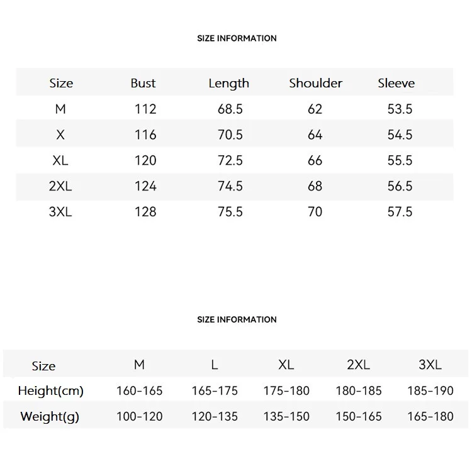Click the bust value 112
472x476 pixels.
(x=145, y=109)
